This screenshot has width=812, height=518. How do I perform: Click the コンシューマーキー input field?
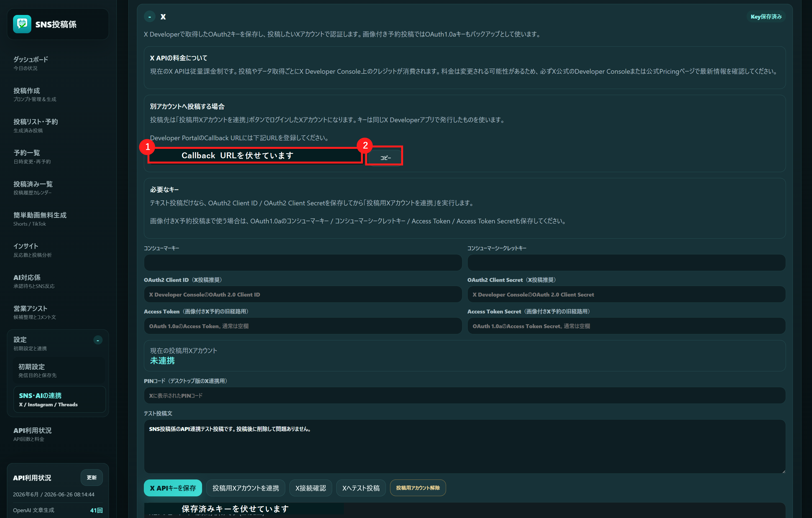302,262
